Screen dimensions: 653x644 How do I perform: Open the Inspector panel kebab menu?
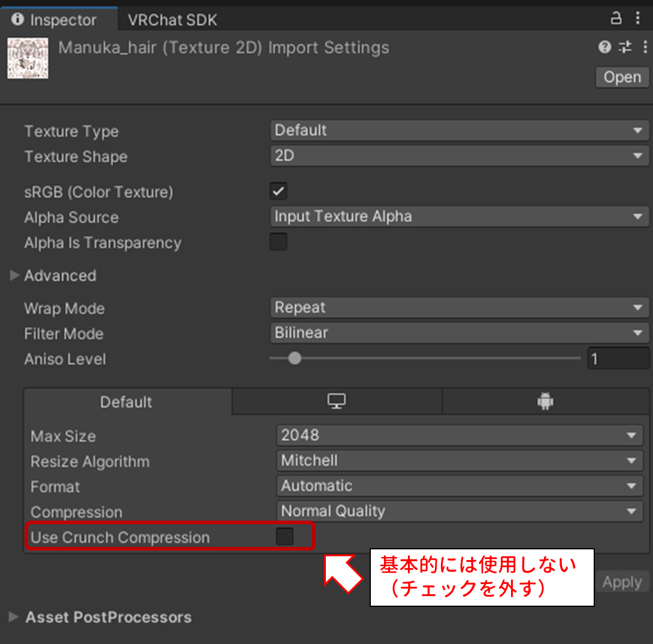tap(637, 19)
